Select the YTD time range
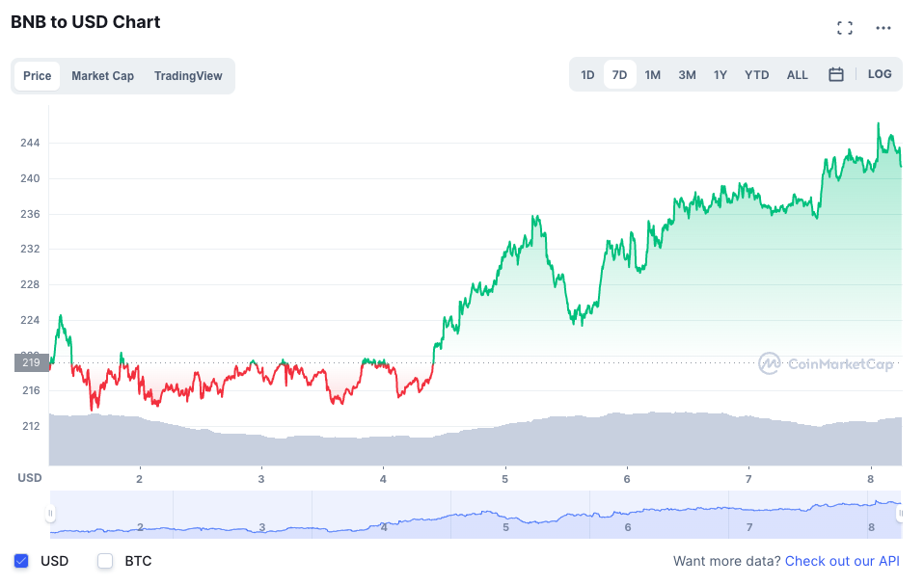 click(x=756, y=75)
